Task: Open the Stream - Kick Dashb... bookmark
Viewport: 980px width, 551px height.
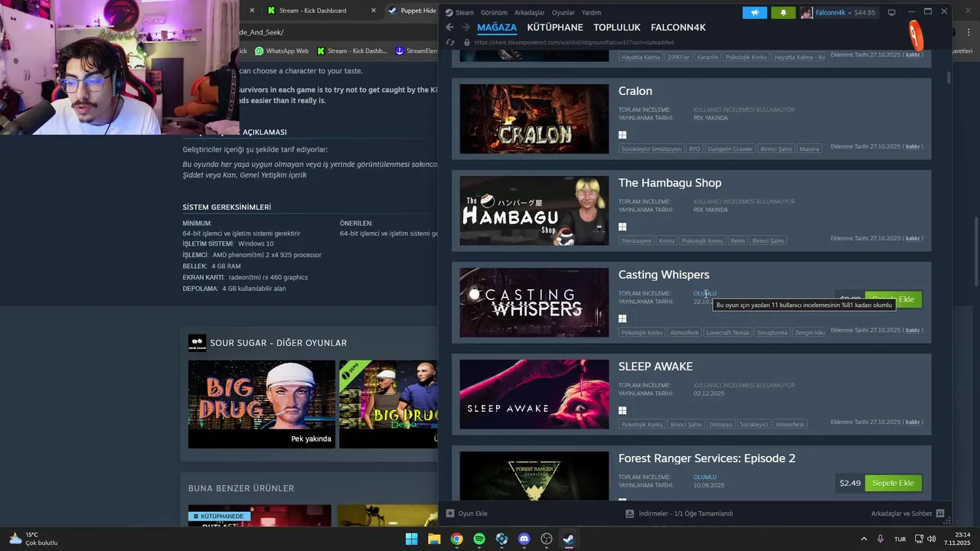Action: click(x=351, y=51)
